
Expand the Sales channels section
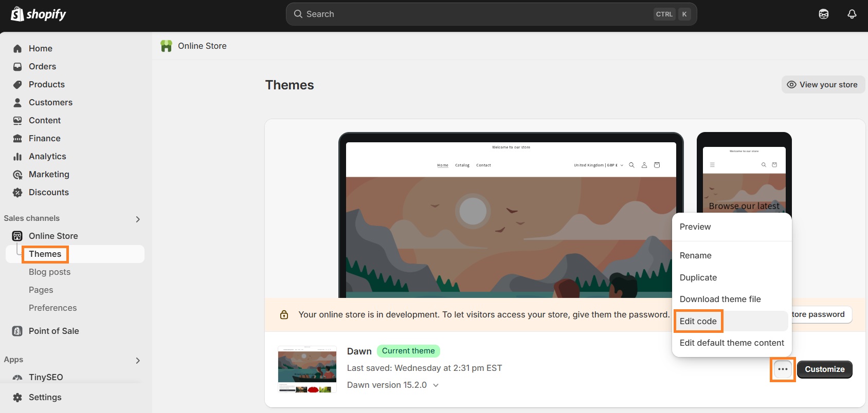138,219
